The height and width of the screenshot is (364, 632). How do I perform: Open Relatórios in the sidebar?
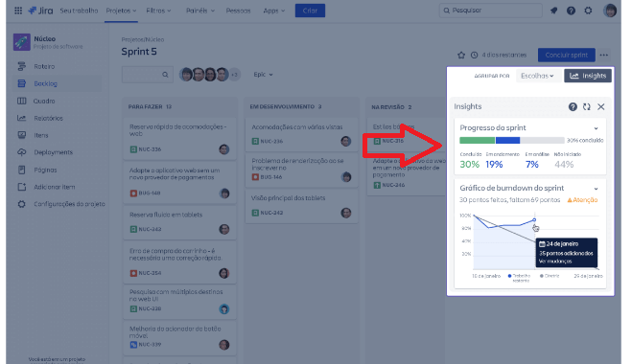[x=48, y=119]
